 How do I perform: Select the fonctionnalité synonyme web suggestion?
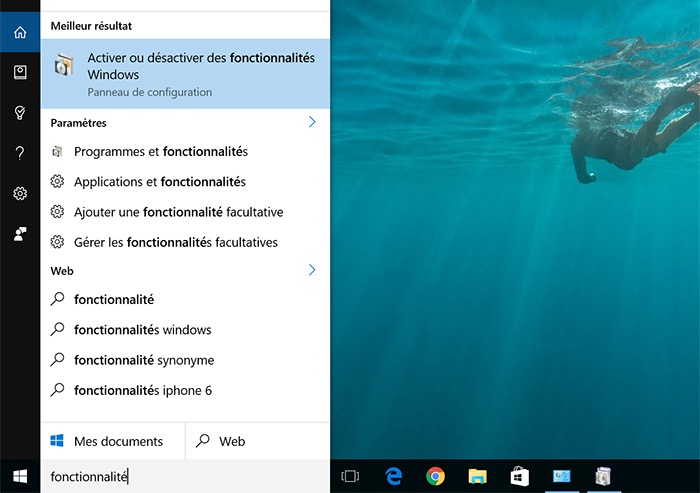point(144,360)
